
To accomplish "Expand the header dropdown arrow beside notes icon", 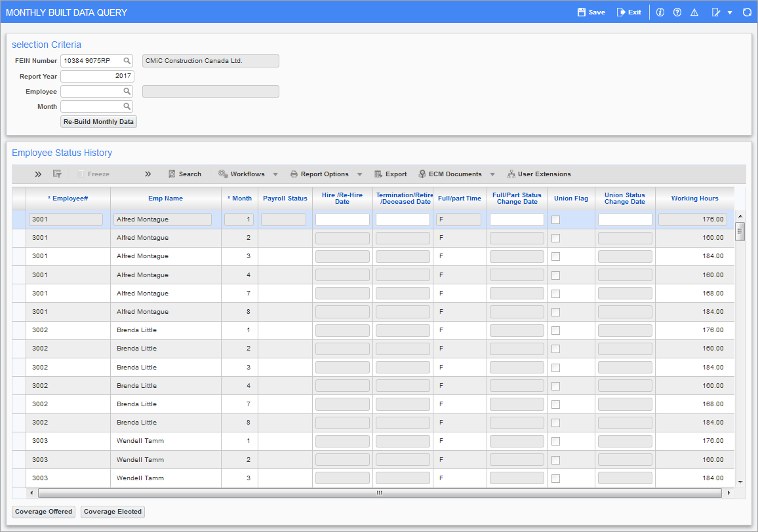I will 730,12.
